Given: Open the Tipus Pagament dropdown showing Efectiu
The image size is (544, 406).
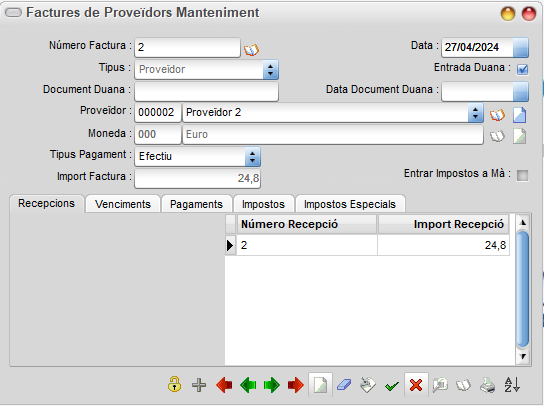Looking at the screenshot, I should click(252, 157).
